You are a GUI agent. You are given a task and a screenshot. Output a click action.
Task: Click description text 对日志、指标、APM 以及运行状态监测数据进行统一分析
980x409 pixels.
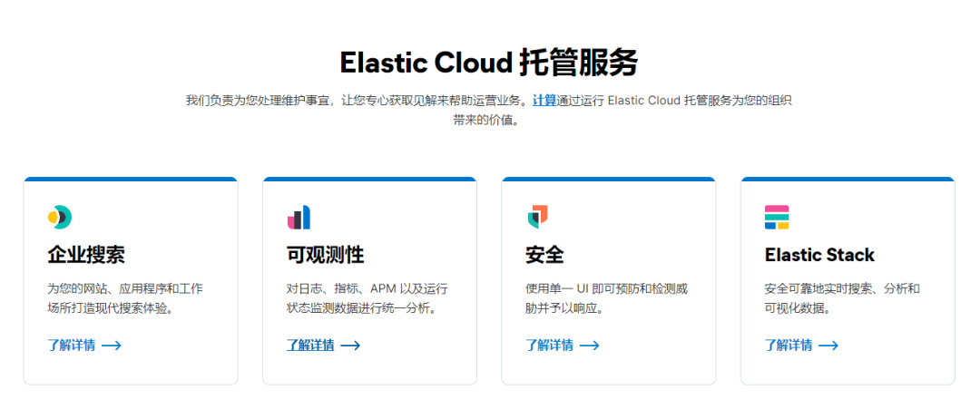point(367,298)
